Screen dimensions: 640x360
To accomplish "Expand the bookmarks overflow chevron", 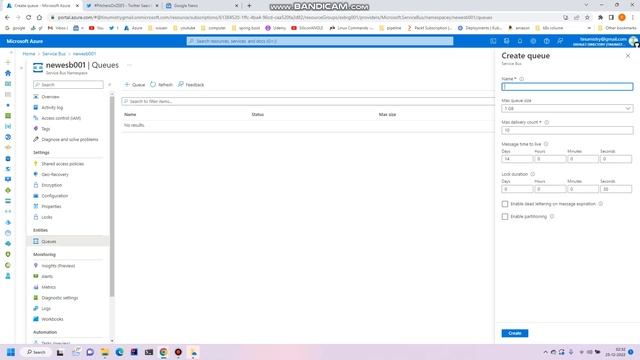I will [589, 28].
